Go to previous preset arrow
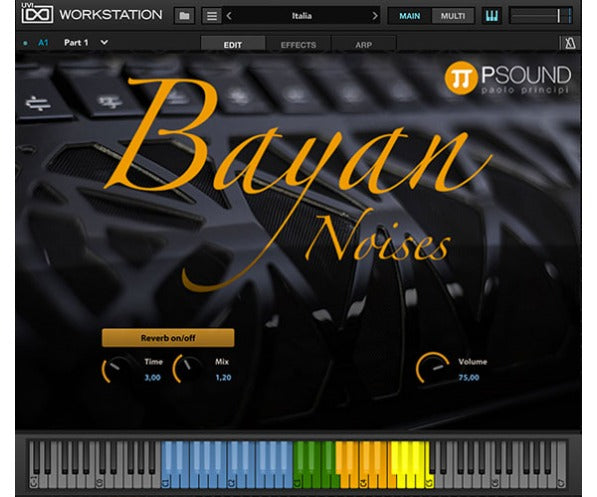The width and height of the screenshot is (597, 497). coord(229,16)
